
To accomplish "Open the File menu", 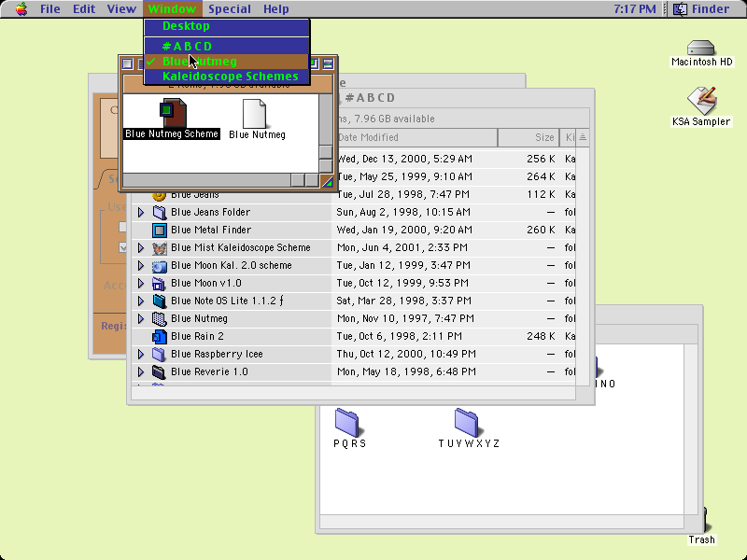I will click(50, 8).
